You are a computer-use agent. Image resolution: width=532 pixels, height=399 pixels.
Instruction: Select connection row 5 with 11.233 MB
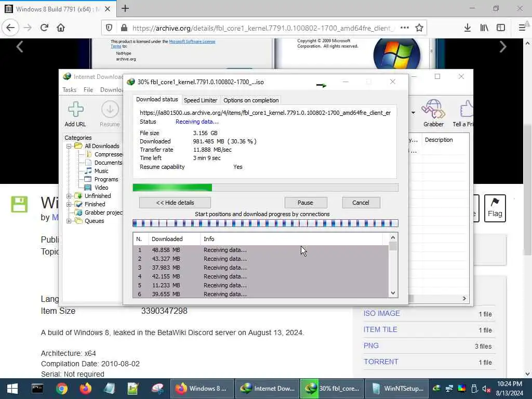tap(261, 285)
